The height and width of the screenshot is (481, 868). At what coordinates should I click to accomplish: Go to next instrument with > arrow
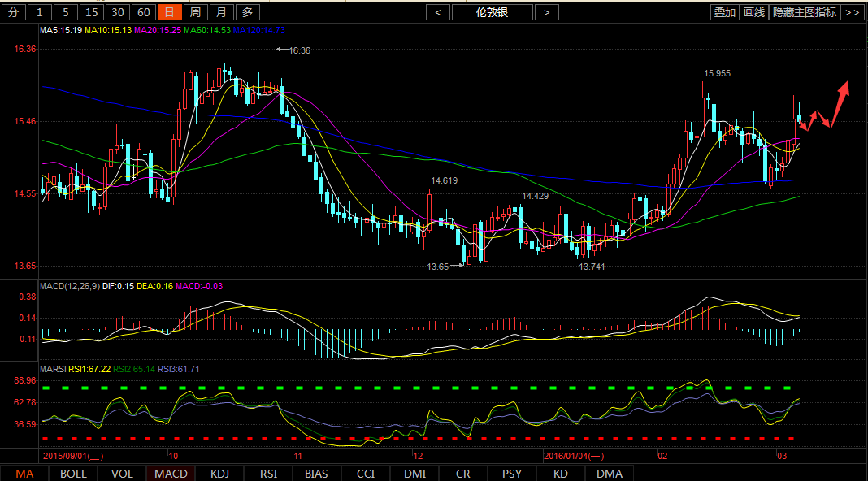(547, 12)
